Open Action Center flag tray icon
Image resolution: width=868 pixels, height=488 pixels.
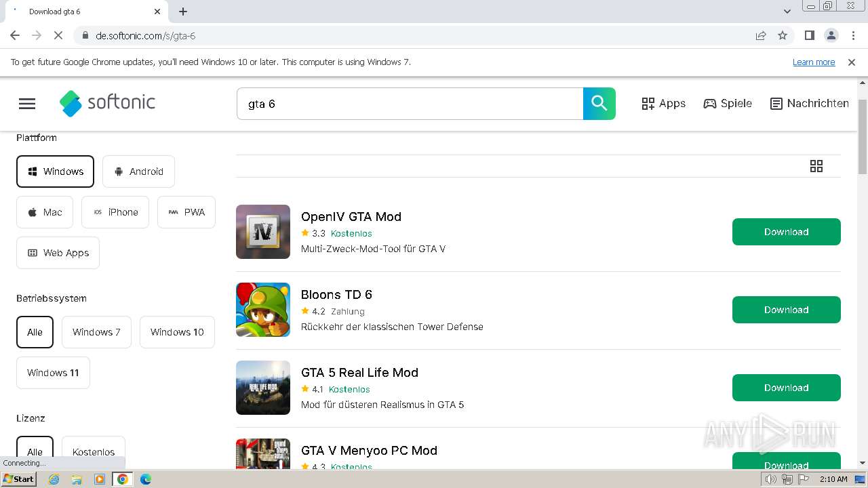[x=804, y=479]
